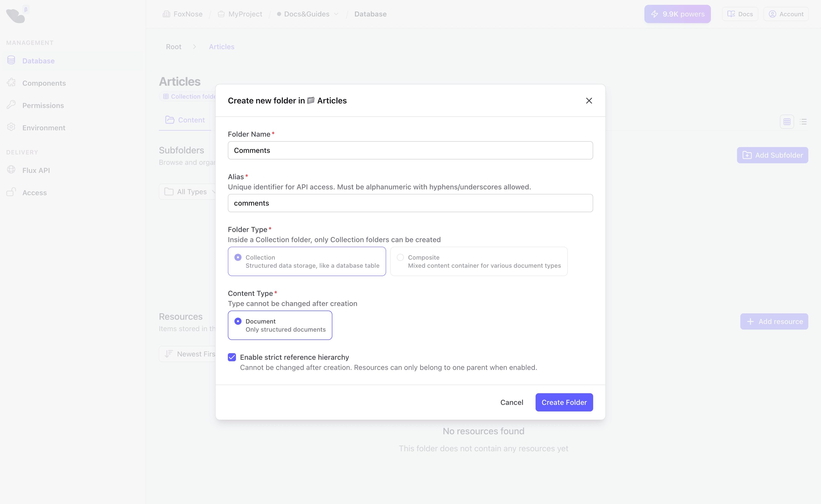This screenshot has height=504, width=821.
Task: Open Environment via gear icon
Action: coord(11,127)
